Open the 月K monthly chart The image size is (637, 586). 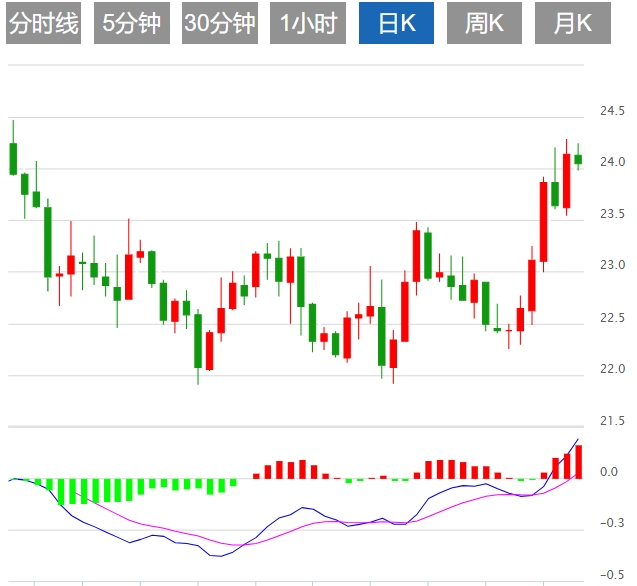[x=573, y=24]
